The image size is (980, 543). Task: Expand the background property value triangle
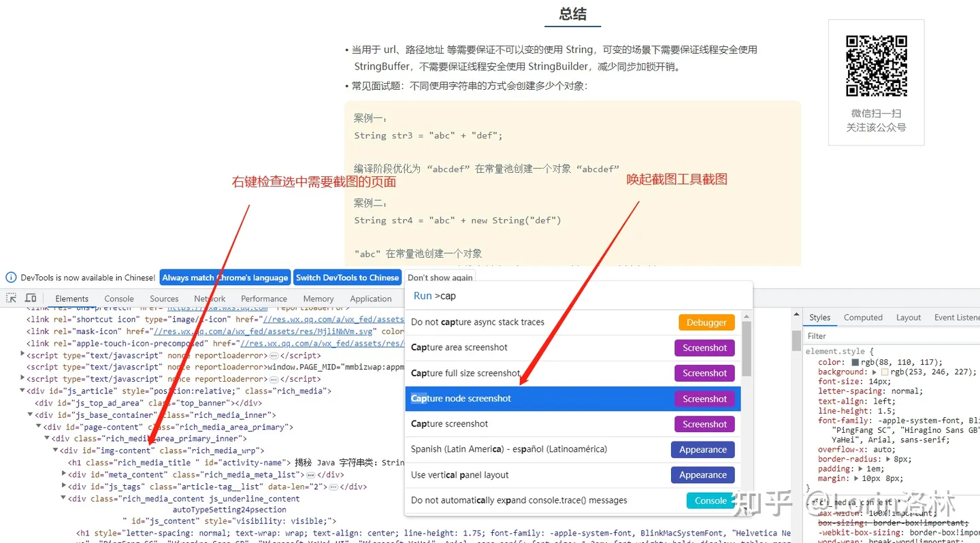[875, 372]
